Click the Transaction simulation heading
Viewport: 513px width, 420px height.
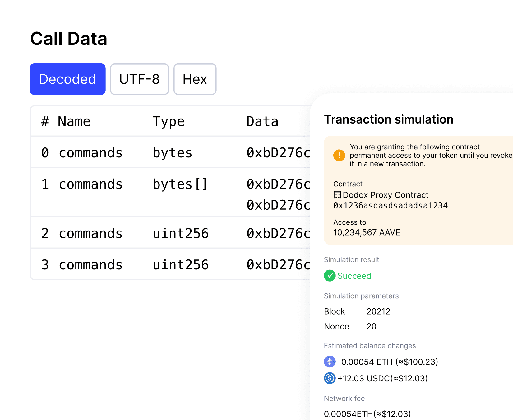pyautogui.click(x=389, y=119)
